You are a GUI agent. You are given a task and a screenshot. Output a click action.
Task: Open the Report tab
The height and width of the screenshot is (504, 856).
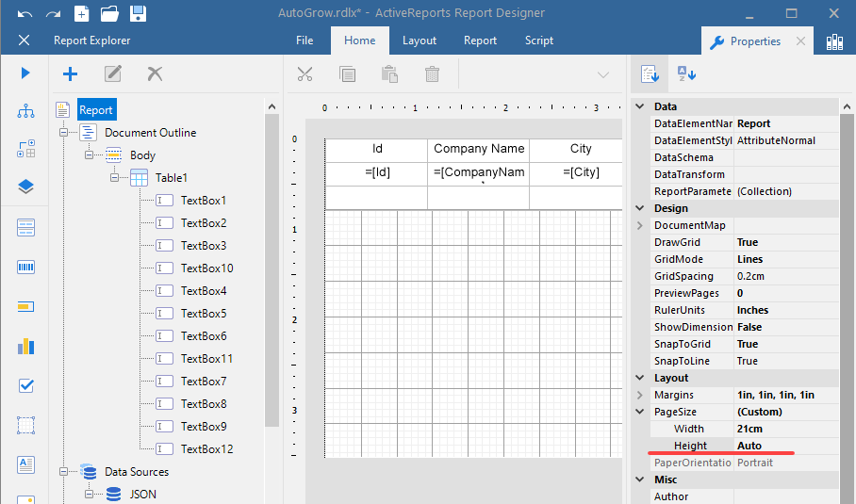[481, 41]
